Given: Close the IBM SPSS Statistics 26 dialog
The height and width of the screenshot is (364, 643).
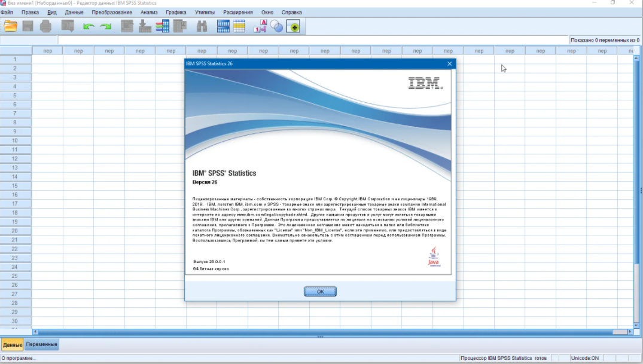Looking at the screenshot, I should pos(449,63).
